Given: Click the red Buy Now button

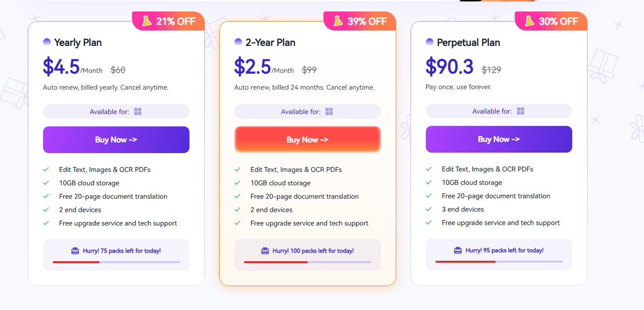Looking at the screenshot, I should tap(308, 140).
